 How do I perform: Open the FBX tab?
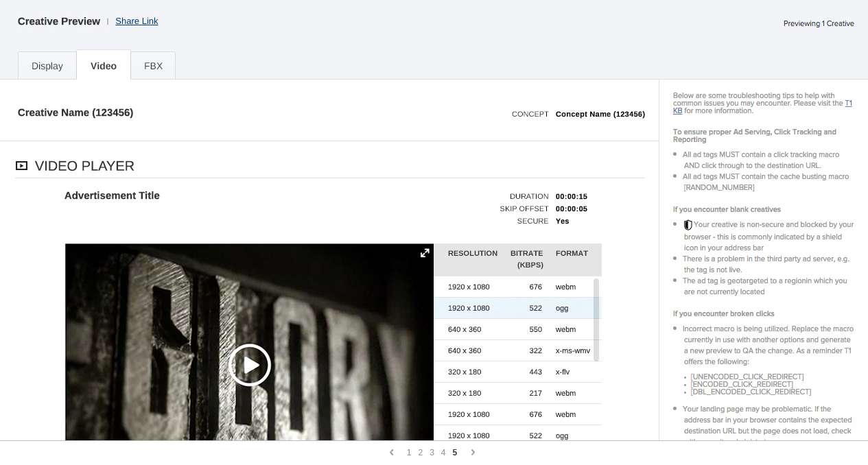click(x=153, y=66)
